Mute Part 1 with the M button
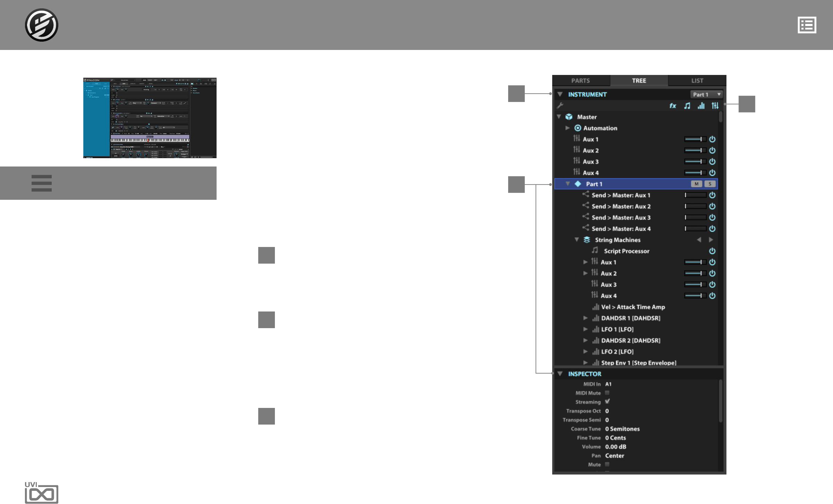Viewport: 833px width, 504px height. pyautogui.click(x=696, y=184)
